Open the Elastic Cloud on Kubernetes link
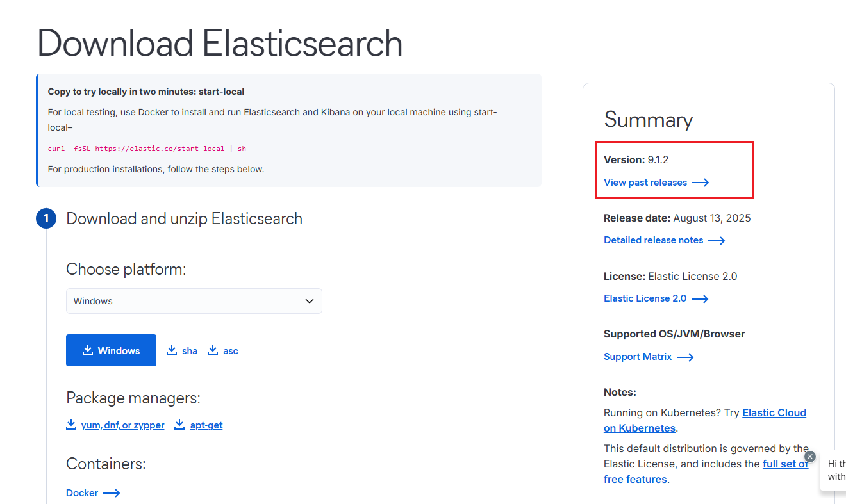 pos(774,413)
